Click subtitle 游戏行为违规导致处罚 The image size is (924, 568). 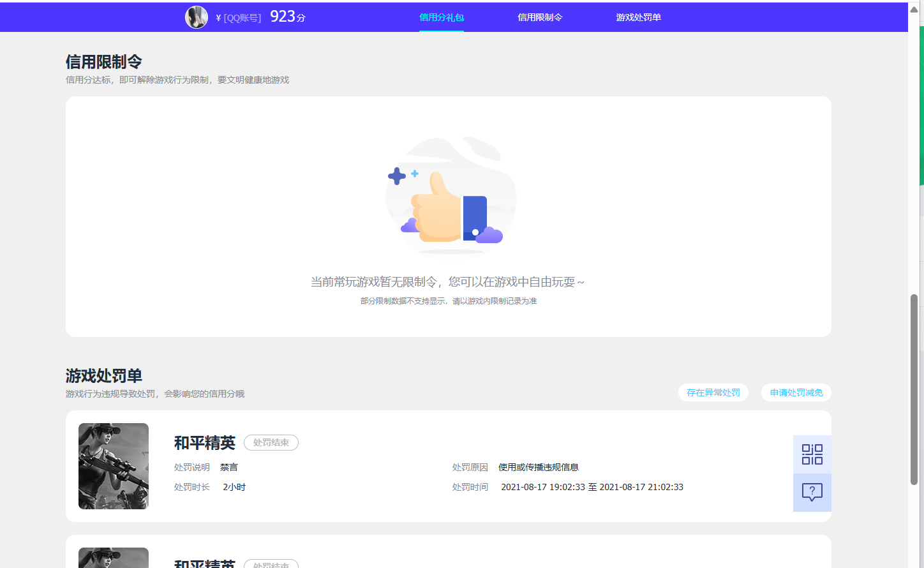155,394
